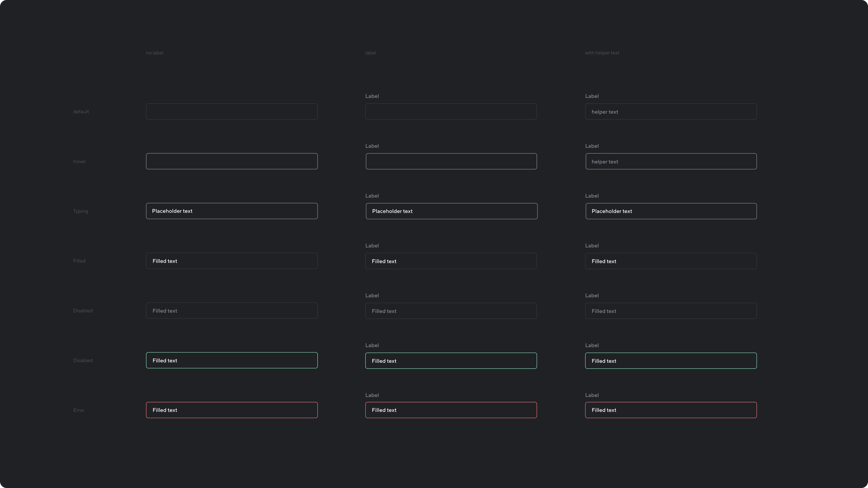This screenshot has width=868, height=488.
Task: Click the red Error field in the label column
Action: pyautogui.click(x=451, y=410)
